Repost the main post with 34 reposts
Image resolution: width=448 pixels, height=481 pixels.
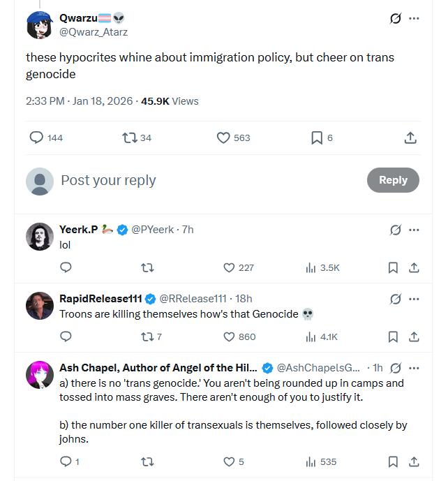pyautogui.click(x=130, y=138)
